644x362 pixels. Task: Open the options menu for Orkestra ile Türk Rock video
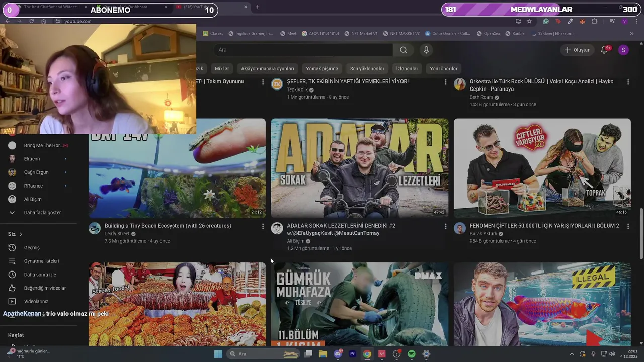click(x=628, y=82)
